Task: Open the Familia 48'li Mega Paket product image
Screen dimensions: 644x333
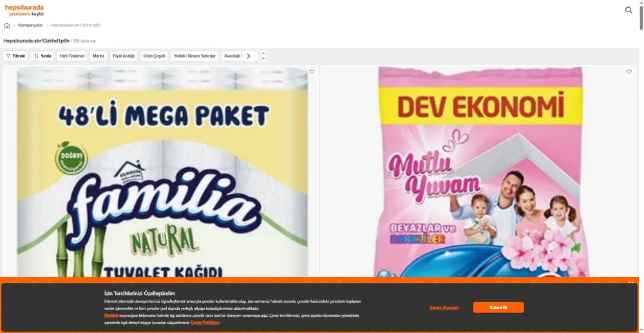Action: (161, 173)
